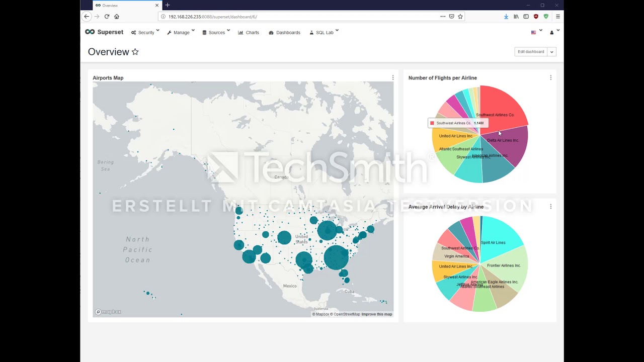644x362 pixels.
Task: Open Airports Map chart options menu
Action: tap(393, 78)
